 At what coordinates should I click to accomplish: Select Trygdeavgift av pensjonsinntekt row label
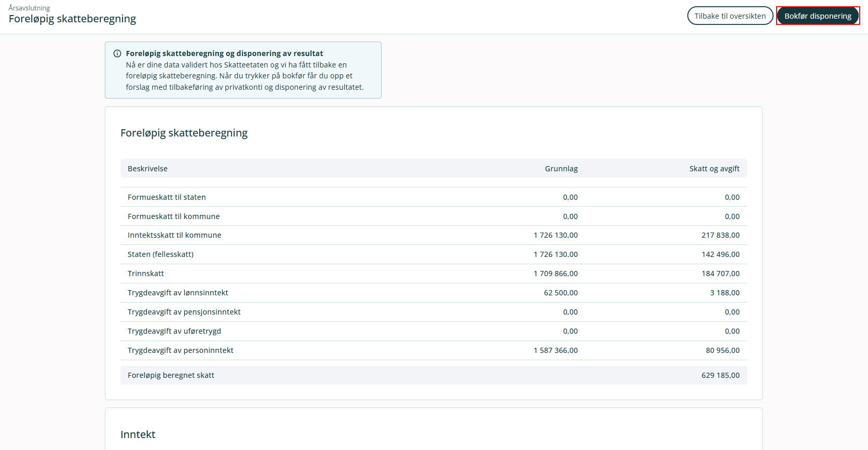(184, 312)
